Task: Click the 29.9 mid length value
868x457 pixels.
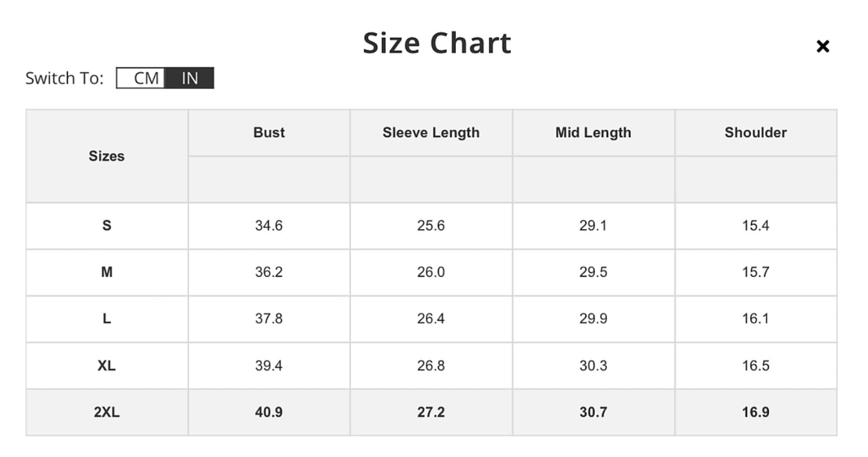Action: [x=593, y=319]
